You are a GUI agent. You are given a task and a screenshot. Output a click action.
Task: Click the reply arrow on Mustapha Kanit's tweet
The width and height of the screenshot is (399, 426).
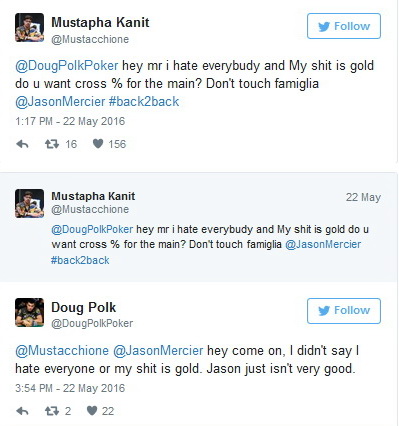23,144
